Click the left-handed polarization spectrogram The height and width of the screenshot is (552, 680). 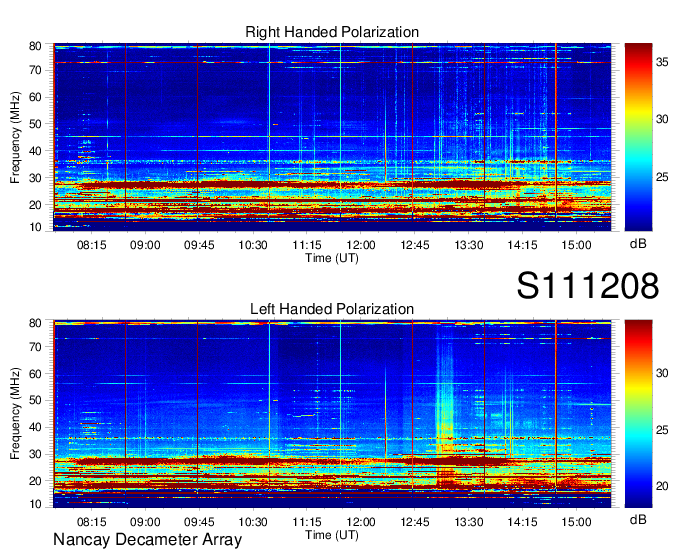332,414
